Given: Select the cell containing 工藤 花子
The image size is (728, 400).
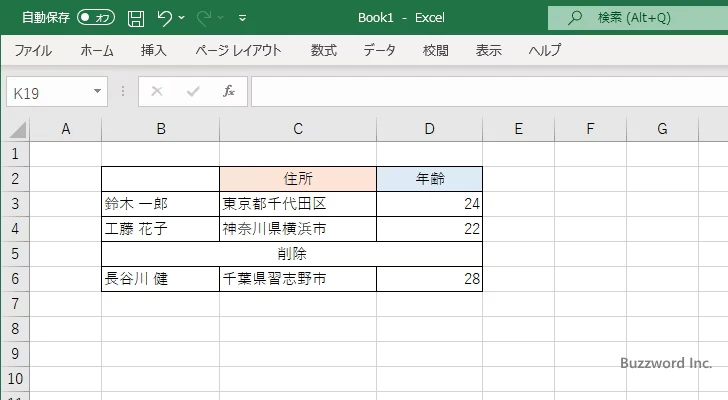Looking at the screenshot, I should pyautogui.click(x=161, y=229).
